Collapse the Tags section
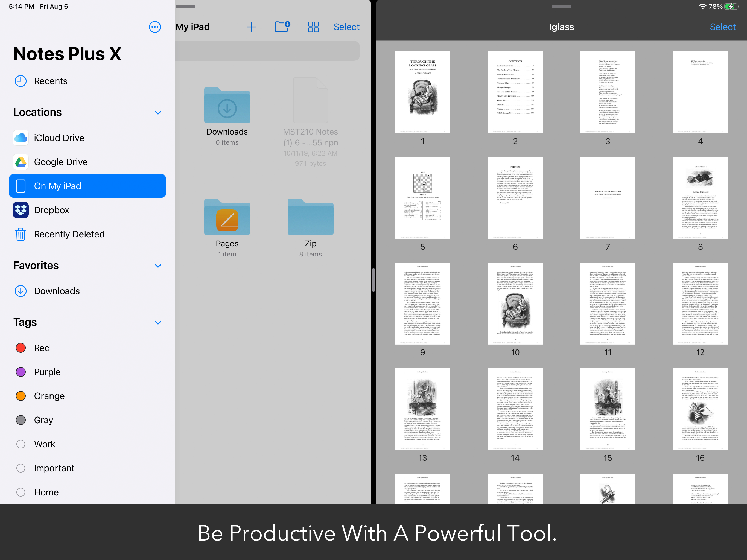This screenshot has height=560, width=747. click(x=158, y=322)
